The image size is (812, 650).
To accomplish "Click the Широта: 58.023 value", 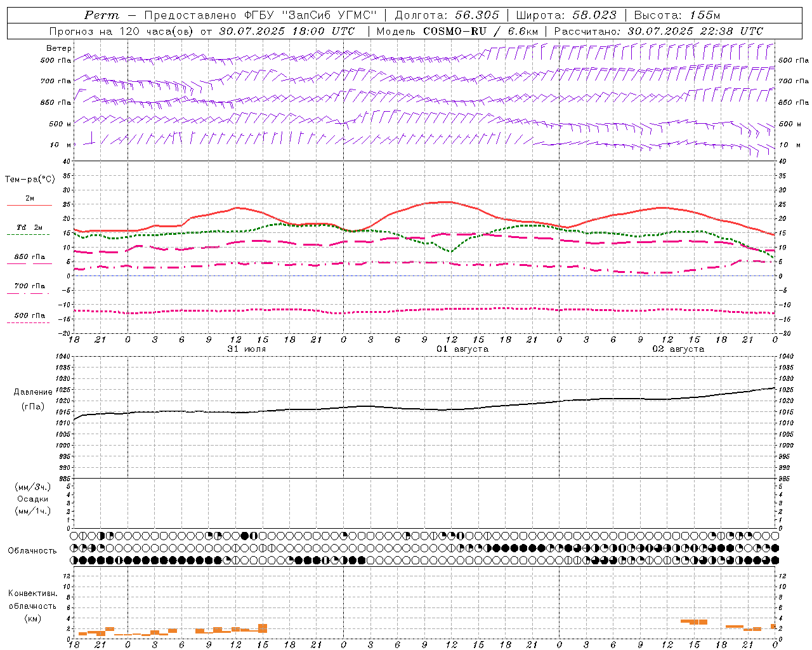I will click(x=566, y=15).
